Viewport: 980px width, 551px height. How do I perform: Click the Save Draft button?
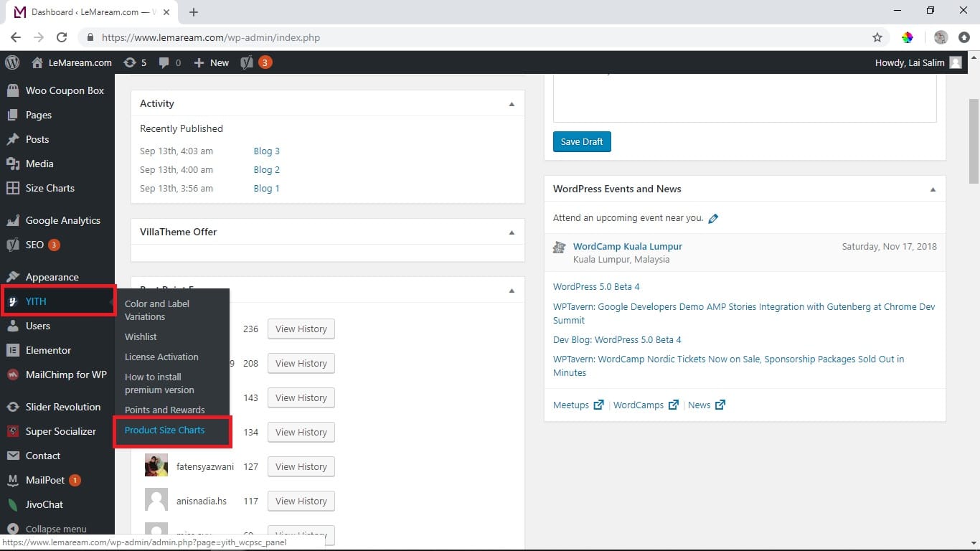point(582,141)
